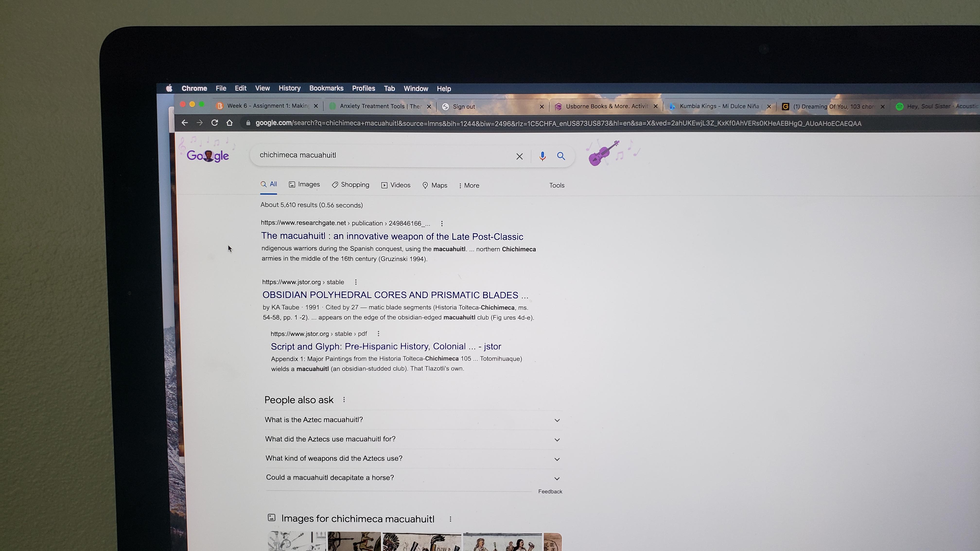
Task: Click the home icon in toolbar
Action: 229,122
